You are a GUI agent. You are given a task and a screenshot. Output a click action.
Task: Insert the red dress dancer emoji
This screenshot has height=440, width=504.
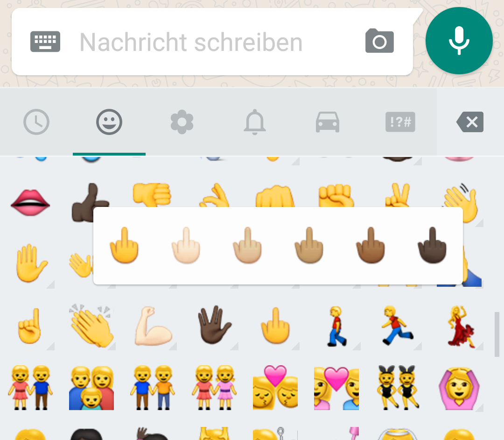pyautogui.click(x=460, y=326)
